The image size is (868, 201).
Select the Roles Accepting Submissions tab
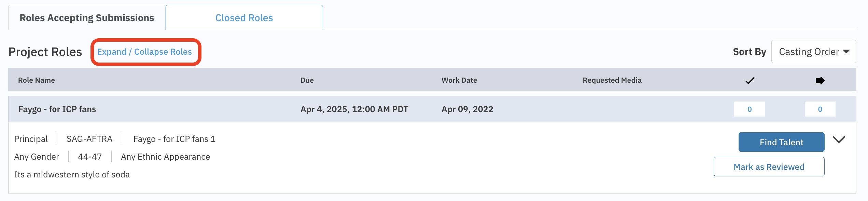point(87,18)
